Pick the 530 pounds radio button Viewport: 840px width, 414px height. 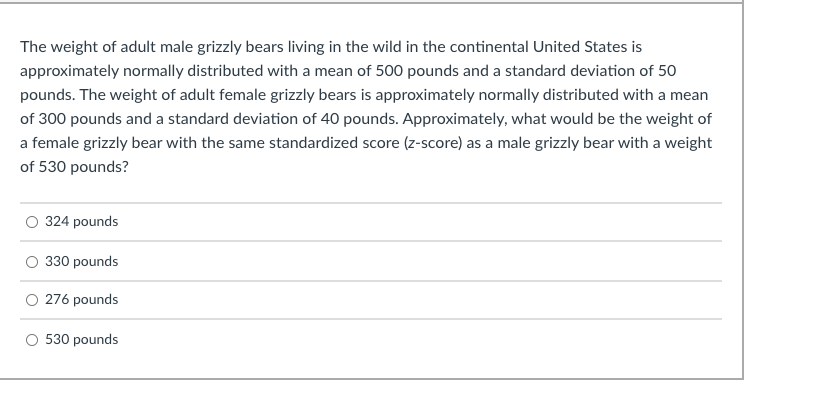click(33, 340)
